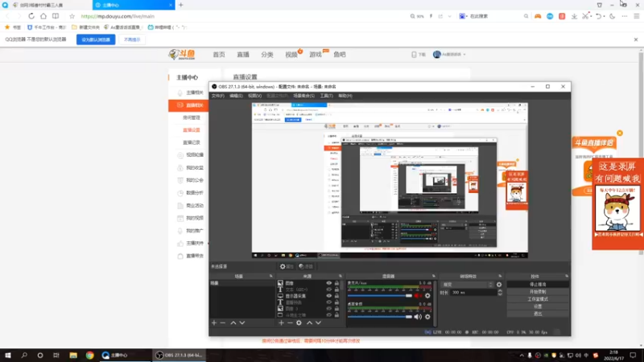Image resolution: width=644 pixels, height=362 pixels.
Task: Click the 时长 duration input field
Action: [x=473, y=293]
